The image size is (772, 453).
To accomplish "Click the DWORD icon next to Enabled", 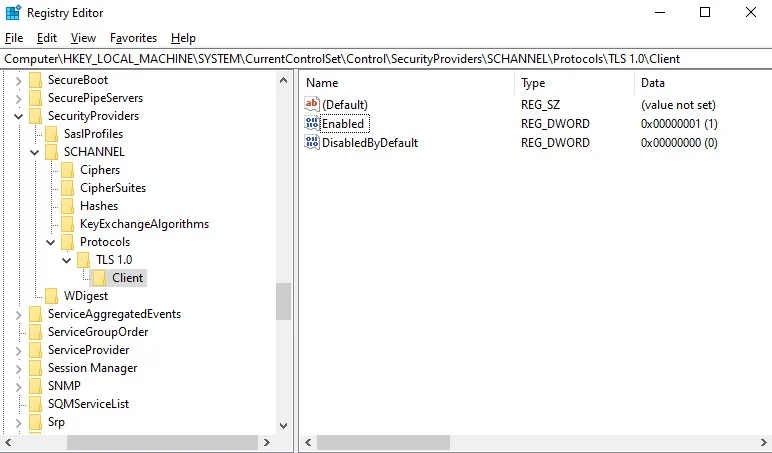I will [312, 124].
